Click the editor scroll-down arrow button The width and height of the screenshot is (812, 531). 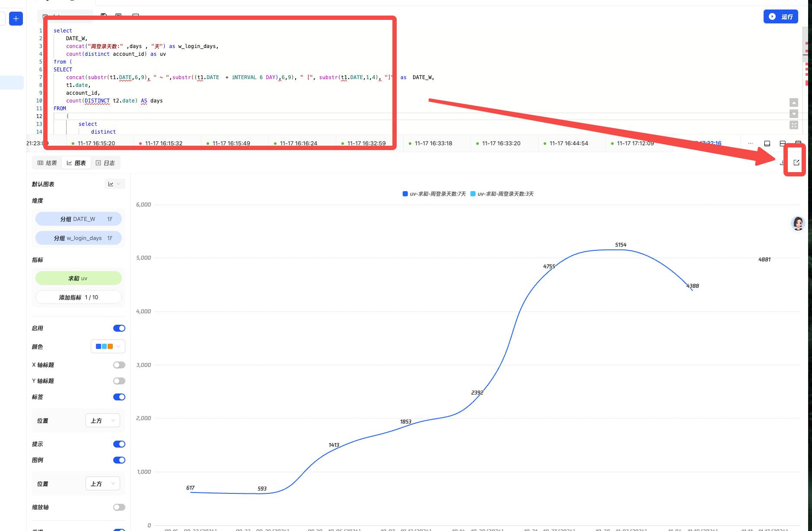coord(794,114)
